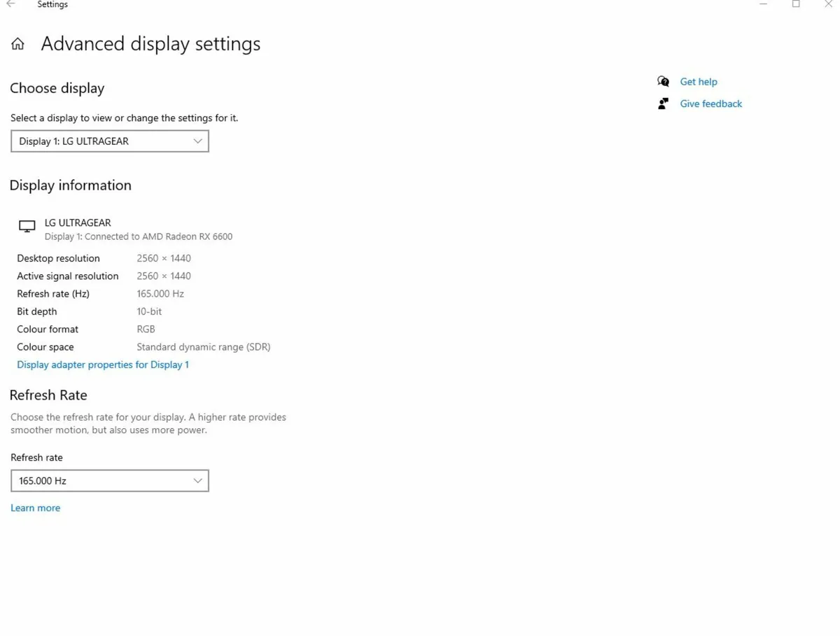Click the chevron on the display selector
Screen dimensions: 840x636
197,141
